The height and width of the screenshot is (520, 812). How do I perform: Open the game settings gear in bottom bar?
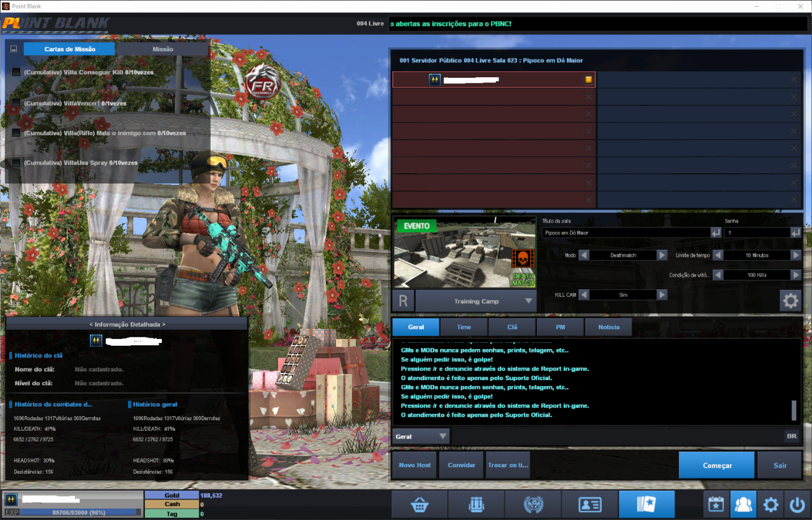click(x=770, y=504)
